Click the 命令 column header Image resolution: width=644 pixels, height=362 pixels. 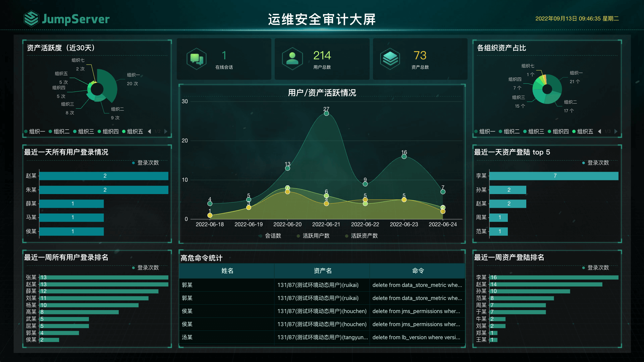[x=418, y=271]
